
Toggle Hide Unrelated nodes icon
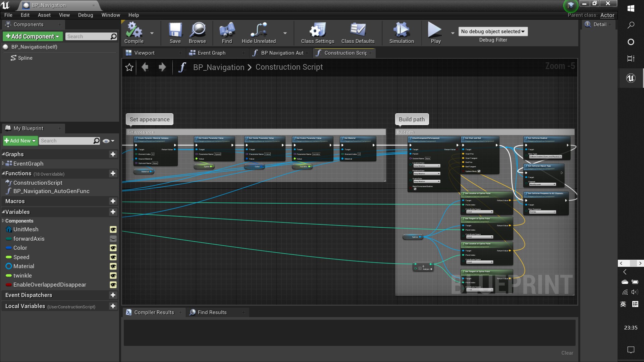click(259, 30)
